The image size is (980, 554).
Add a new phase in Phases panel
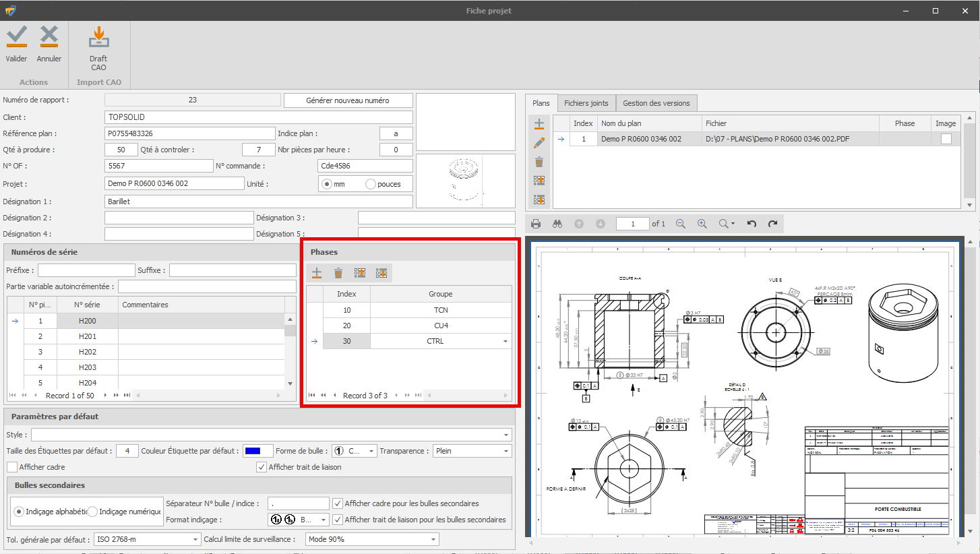tap(316, 273)
